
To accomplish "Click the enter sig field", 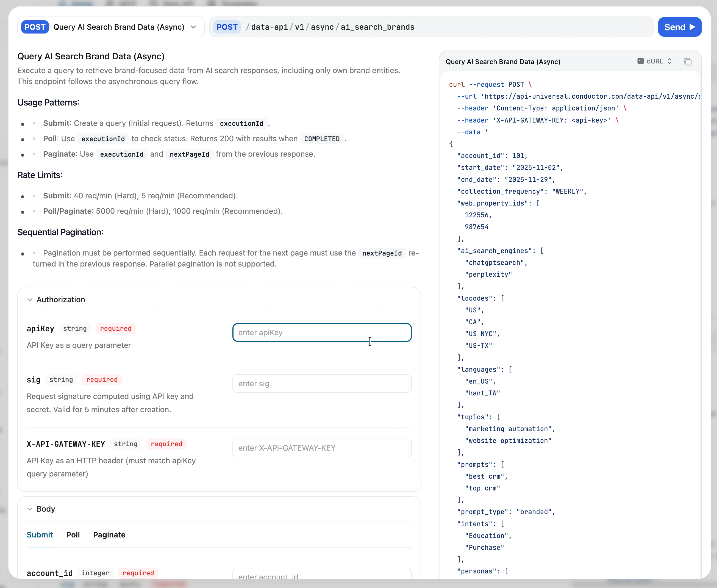I will pos(322,384).
